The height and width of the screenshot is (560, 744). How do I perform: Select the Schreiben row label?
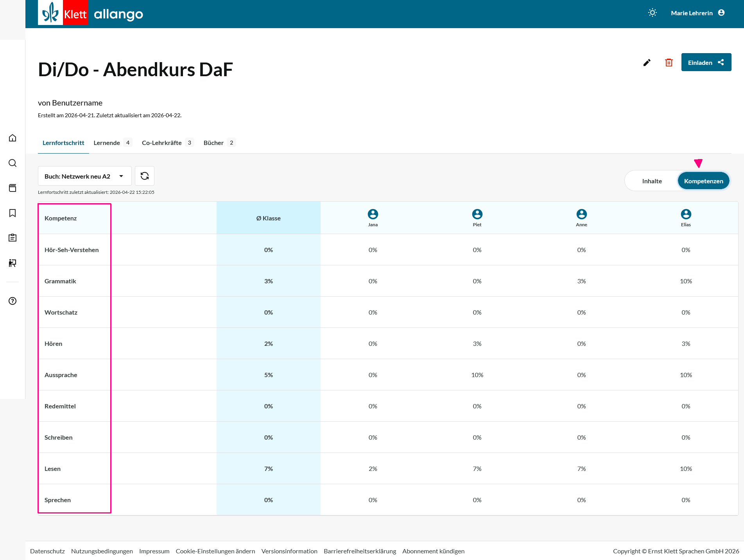pos(59,437)
